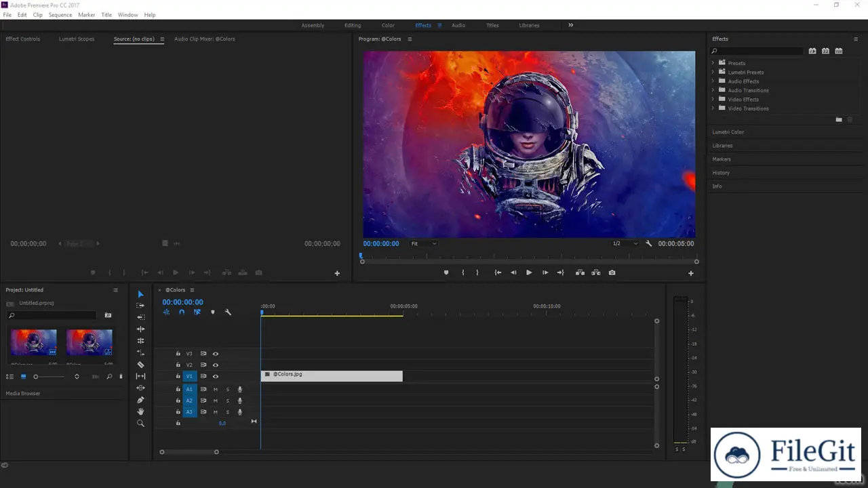Toggle Linked Selection in timeline
This screenshot has height=488, width=868.
point(197,312)
